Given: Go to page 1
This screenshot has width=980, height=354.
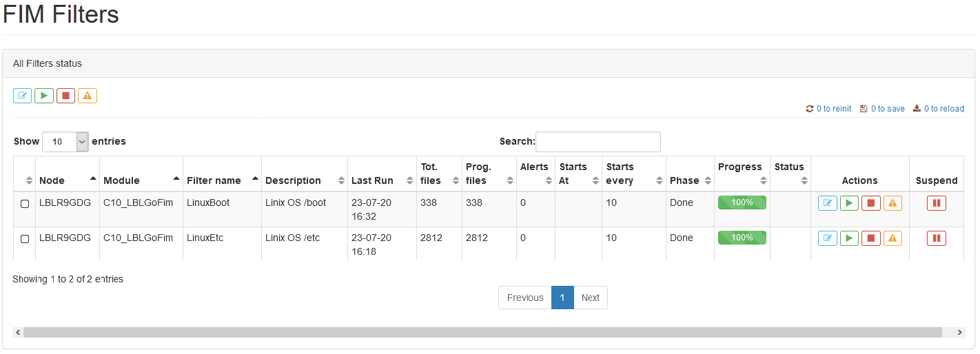Looking at the screenshot, I should point(562,298).
